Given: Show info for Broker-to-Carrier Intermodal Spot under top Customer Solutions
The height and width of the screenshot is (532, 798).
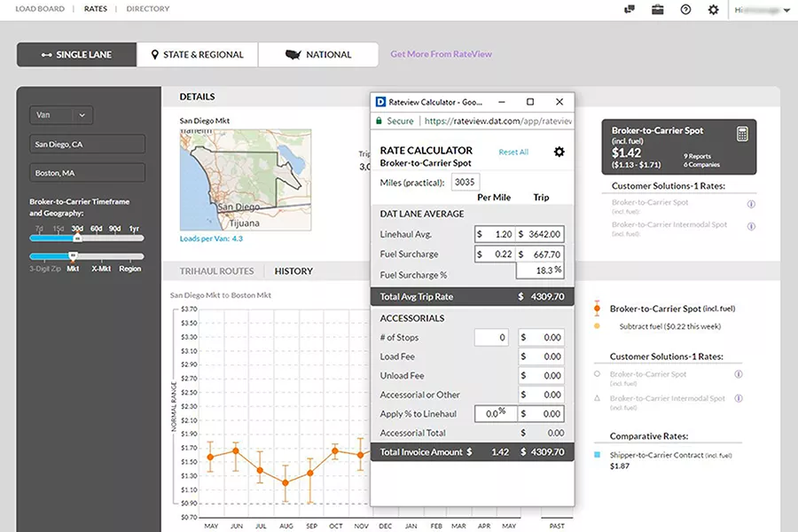Looking at the screenshot, I should [751, 226].
